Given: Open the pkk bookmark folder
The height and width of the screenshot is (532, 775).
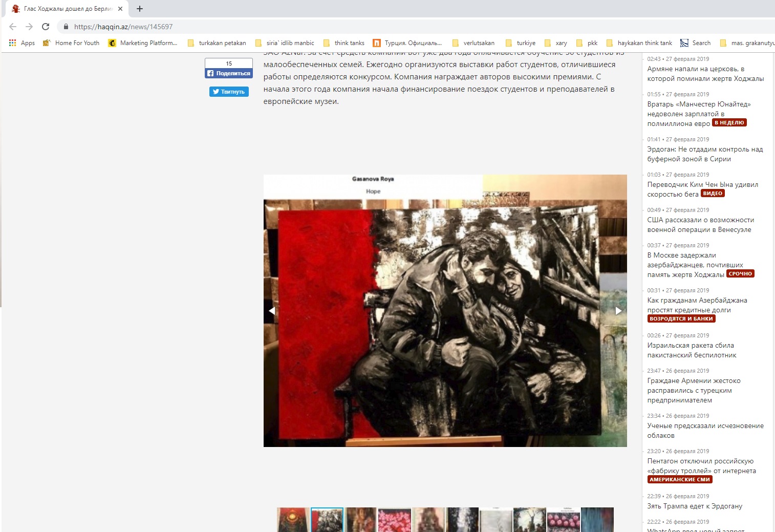Looking at the screenshot, I should point(587,43).
